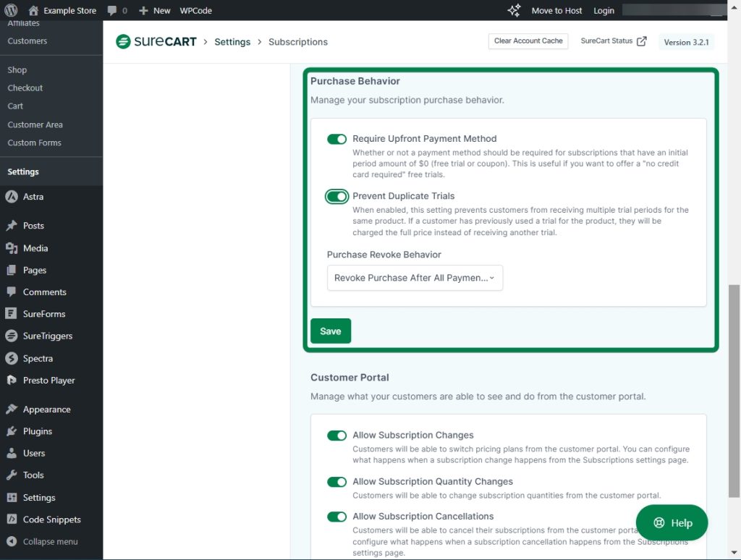Click the comments bubble icon in admin bar
Image resolution: width=741 pixels, height=560 pixels.
pos(112,11)
